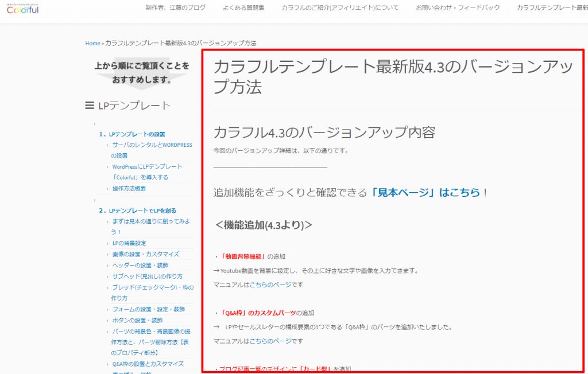Viewport: 588px width, 374px height.
Task: Open 2、LPテンプレートでLPを創る section link
Action: coord(138,211)
